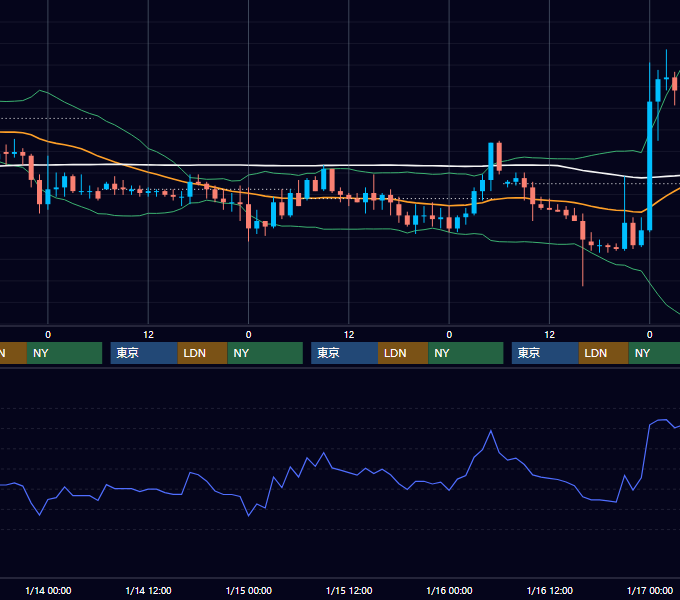The height and width of the screenshot is (600, 680).
Task: Click the 1/16 12:00 date label
Action: click(x=549, y=590)
